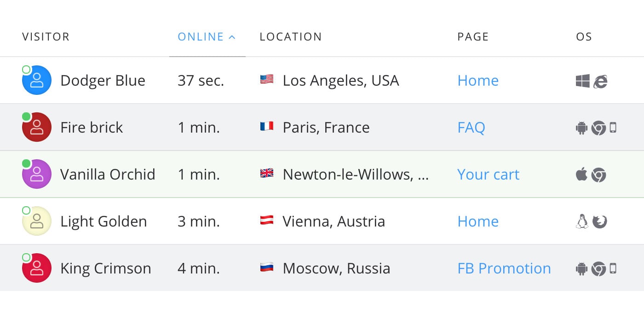Screen dimensions: 644x314
Task: Expand the truncated Newton-le-Willows location
Action: point(357,174)
